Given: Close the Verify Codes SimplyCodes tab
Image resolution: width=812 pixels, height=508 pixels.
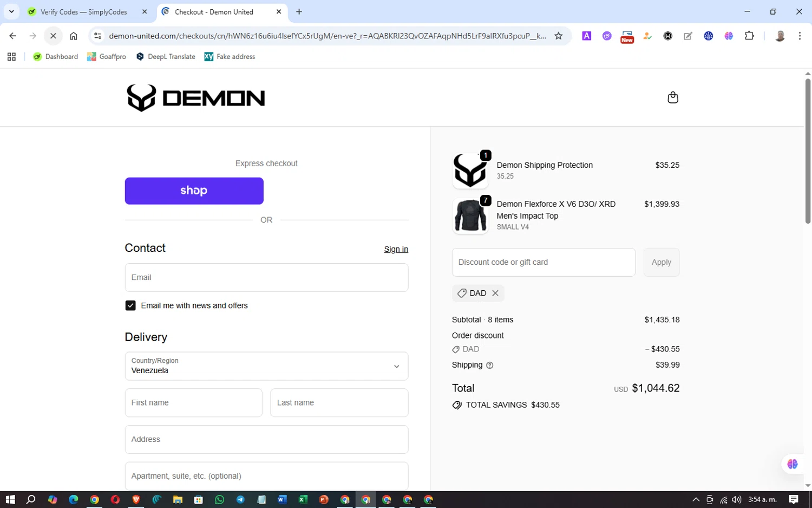Looking at the screenshot, I should (x=145, y=11).
